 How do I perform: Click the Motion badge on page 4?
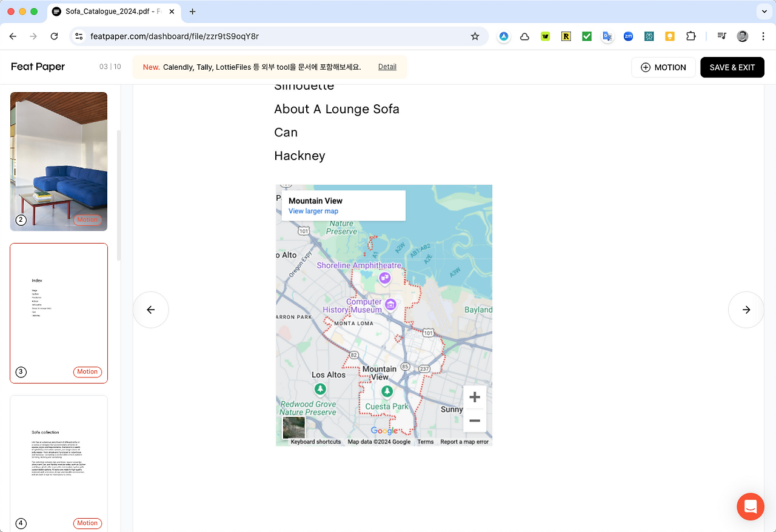[x=87, y=523]
